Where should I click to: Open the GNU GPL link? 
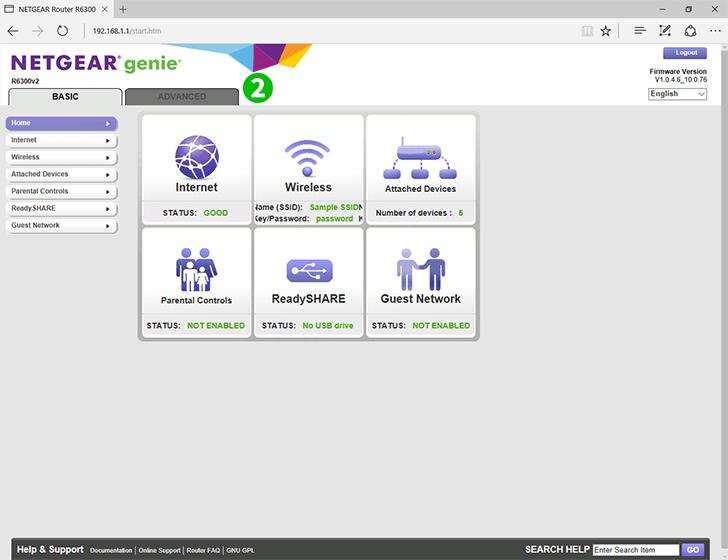pyautogui.click(x=240, y=550)
